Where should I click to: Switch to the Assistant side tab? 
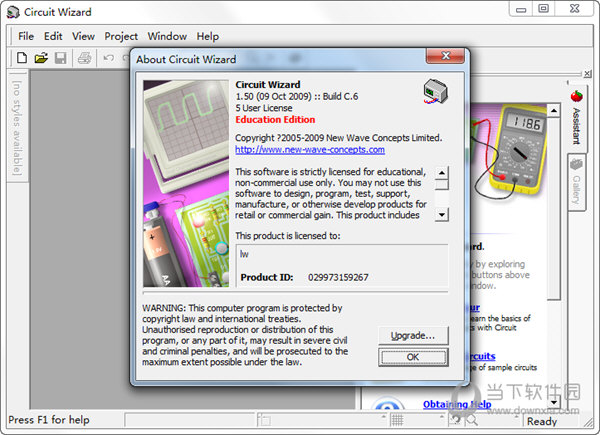click(x=576, y=118)
